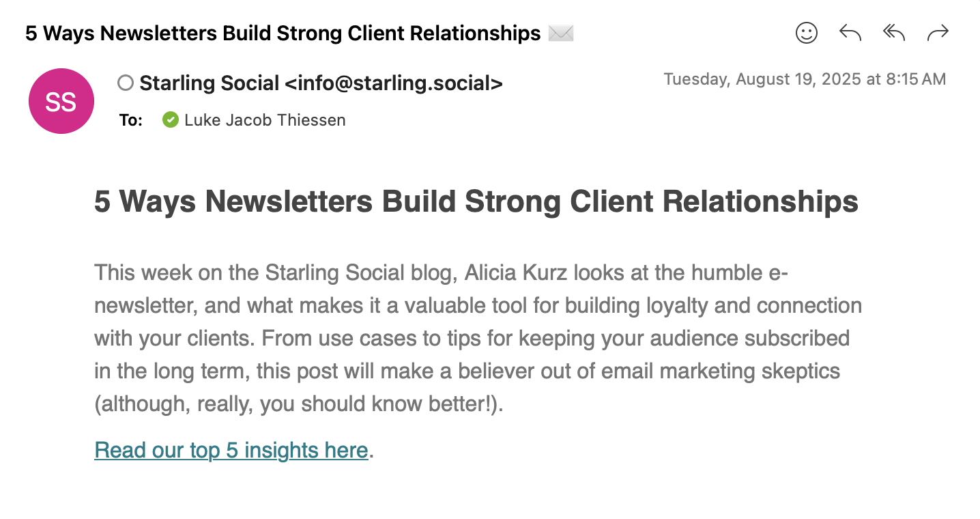Screen dimensions: 980x519
Task: Select the sender name Starling Social
Action: click(210, 83)
